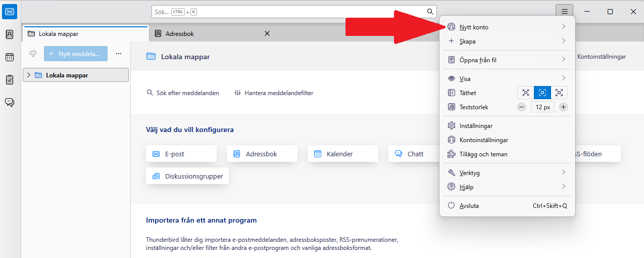Set up E-post account card
The height and width of the screenshot is (258, 644).
pyautogui.click(x=181, y=154)
